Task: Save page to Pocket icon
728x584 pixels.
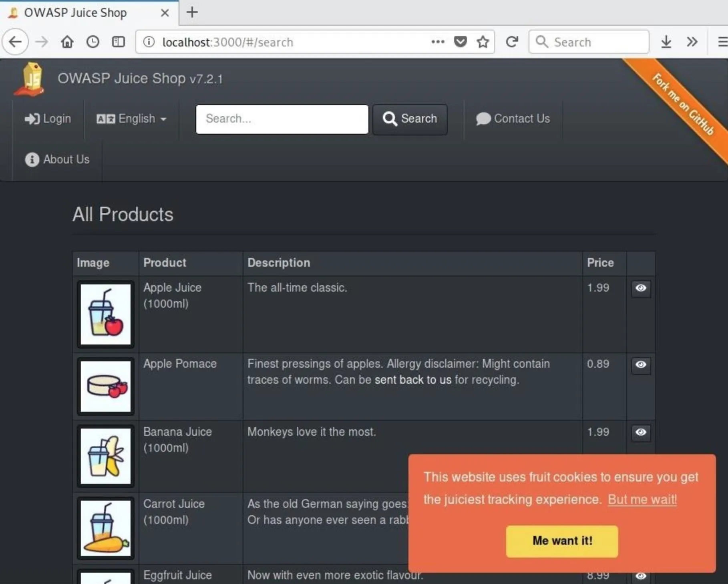Action: pyautogui.click(x=461, y=42)
